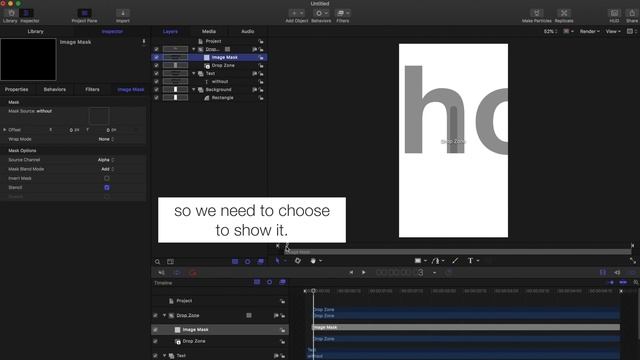This screenshot has height=360, width=640.
Task: Switch to the Library tab
Action: coord(36,31)
